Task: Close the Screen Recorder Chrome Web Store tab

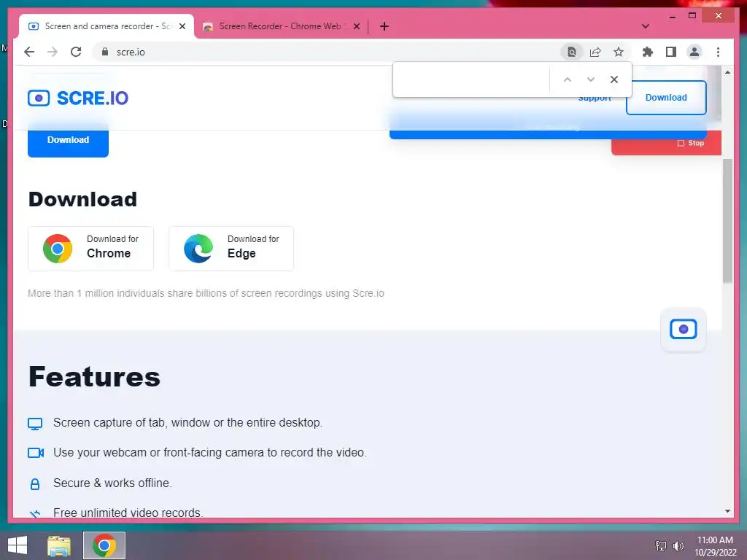Action: pos(356,26)
